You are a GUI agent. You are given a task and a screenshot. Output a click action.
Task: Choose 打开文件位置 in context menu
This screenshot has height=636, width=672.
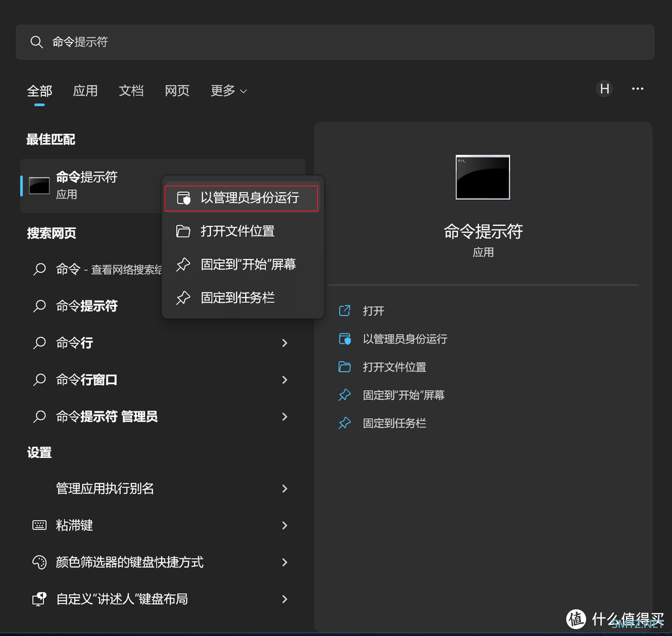tap(241, 231)
